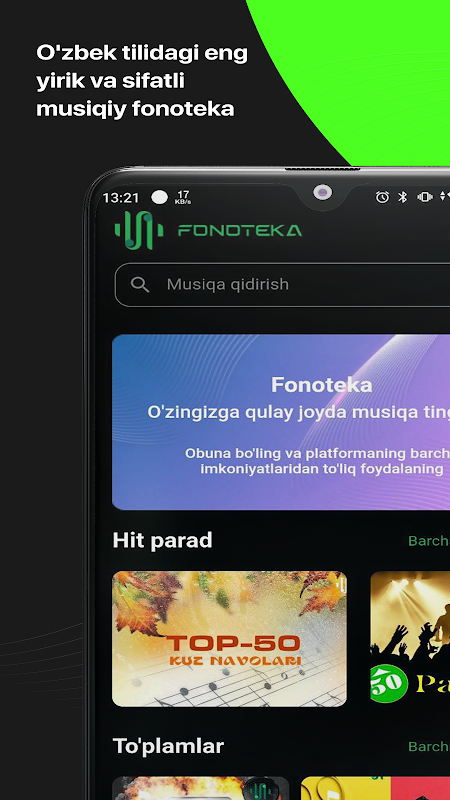Select the Hit parad section heading

point(162,540)
